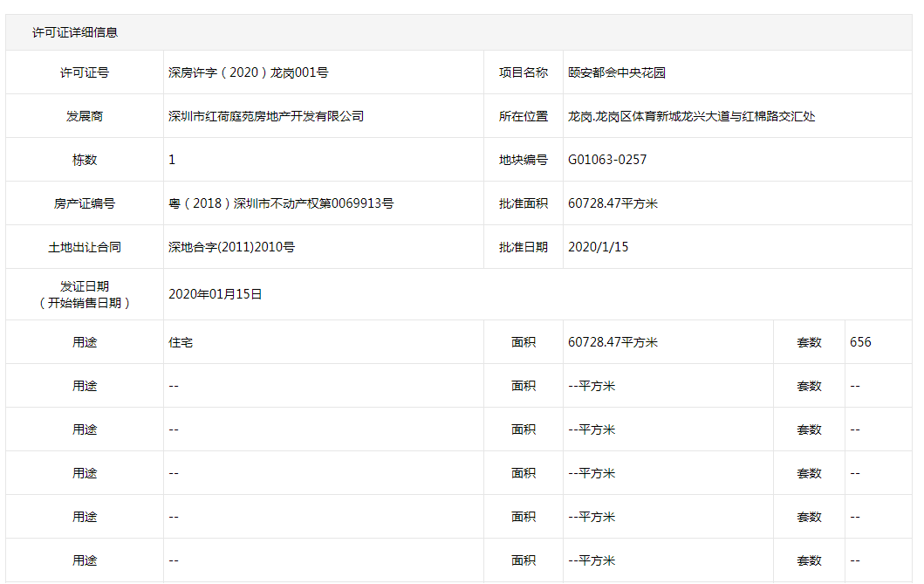Select area 60728.47平方米 in the 住宅 row

[x=613, y=342]
